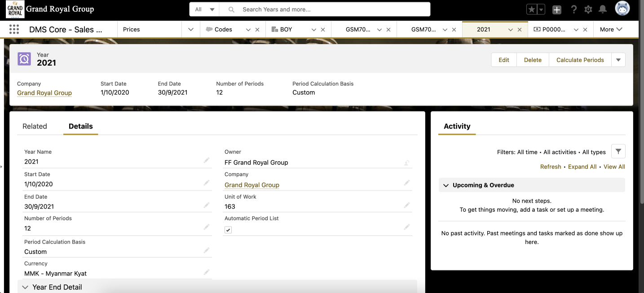Open the activity filter funnel icon
The image size is (644, 293).
coord(618,152)
